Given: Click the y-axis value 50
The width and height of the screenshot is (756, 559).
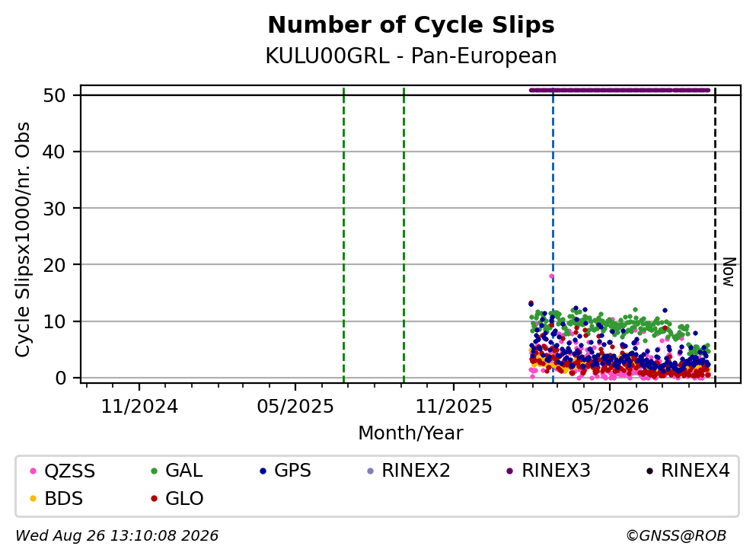Looking at the screenshot, I should pyautogui.click(x=54, y=95).
